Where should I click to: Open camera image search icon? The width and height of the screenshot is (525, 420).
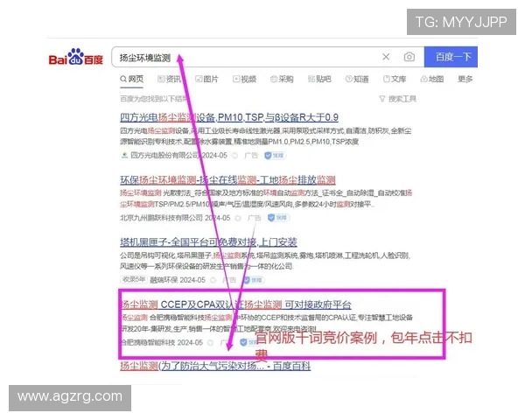click(x=409, y=57)
